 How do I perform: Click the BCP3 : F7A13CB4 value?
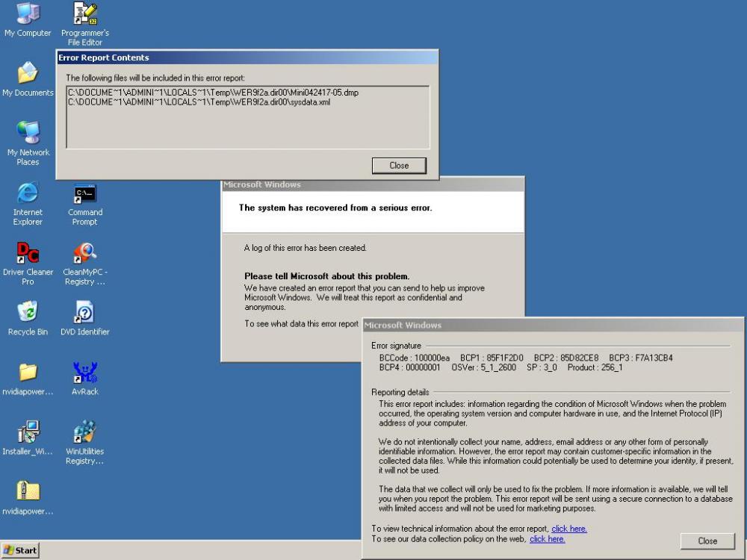(640, 358)
